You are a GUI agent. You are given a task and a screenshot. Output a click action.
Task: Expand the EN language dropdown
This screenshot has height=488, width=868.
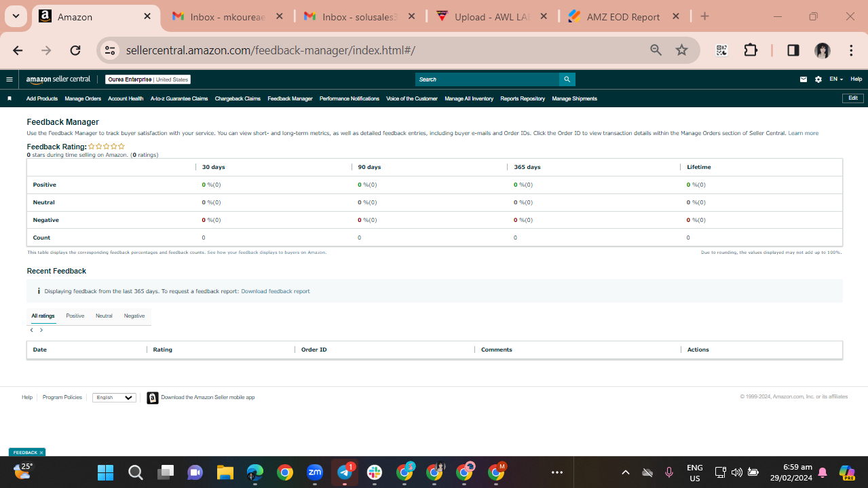[836, 79]
